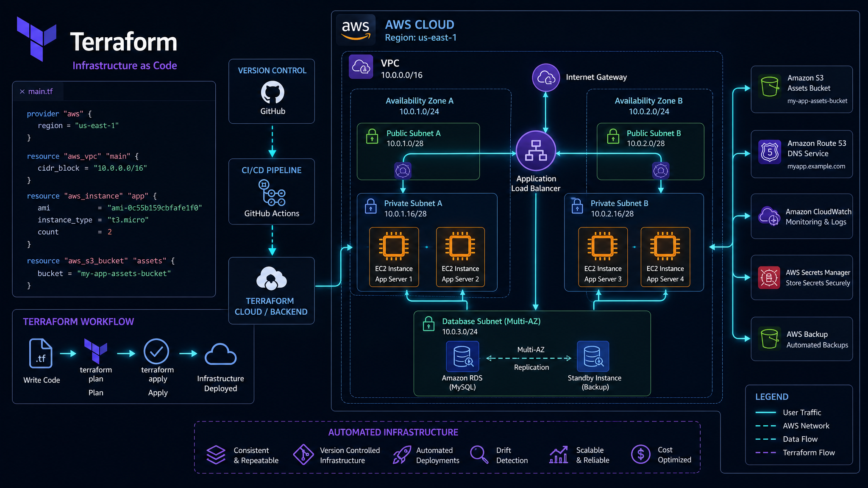868x488 pixels.
Task: Click the Terraform Flow legend line swatch
Action: tap(765, 453)
